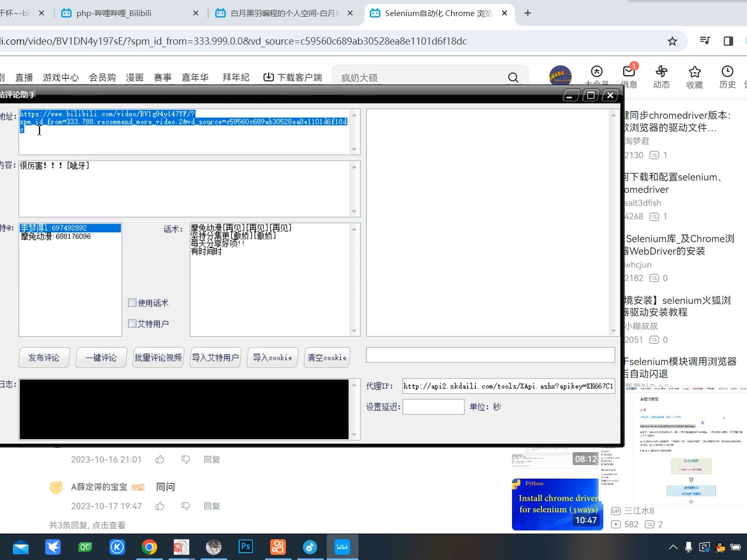Close the Selenium自动化 Chrome tab
747x560 pixels.
pyautogui.click(x=504, y=13)
